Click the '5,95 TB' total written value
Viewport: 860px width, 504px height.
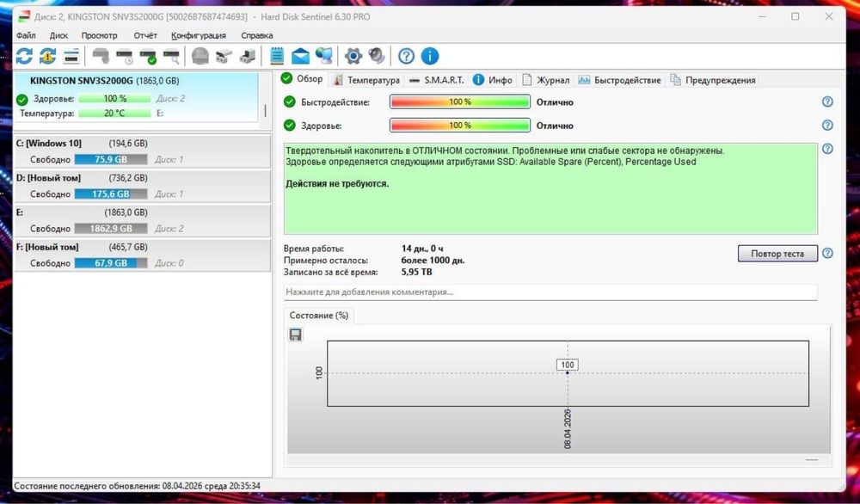point(416,272)
